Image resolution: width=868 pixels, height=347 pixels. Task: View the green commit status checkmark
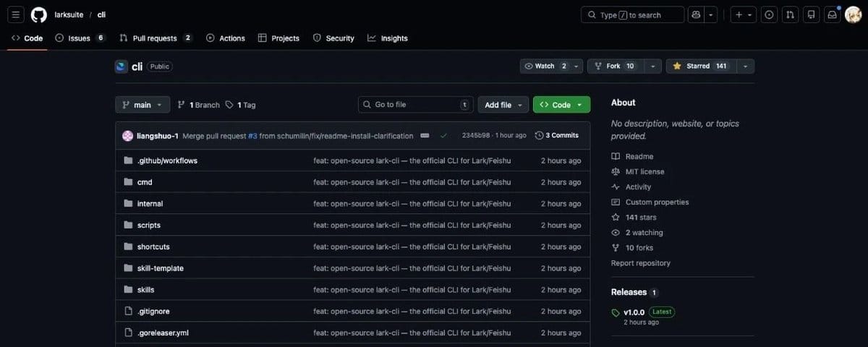pyautogui.click(x=443, y=135)
